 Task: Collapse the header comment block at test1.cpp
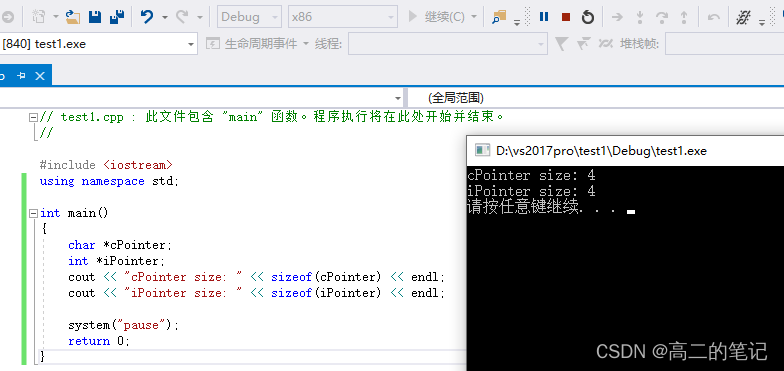pos(34,117)
